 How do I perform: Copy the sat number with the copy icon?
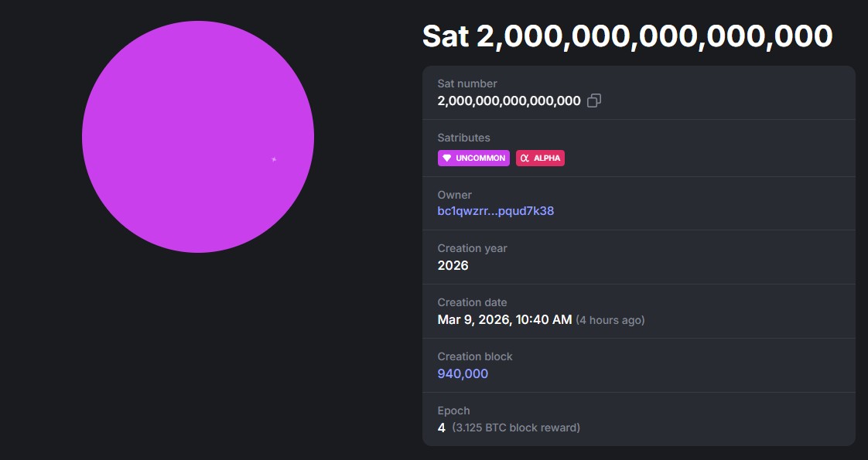(594, 101)
